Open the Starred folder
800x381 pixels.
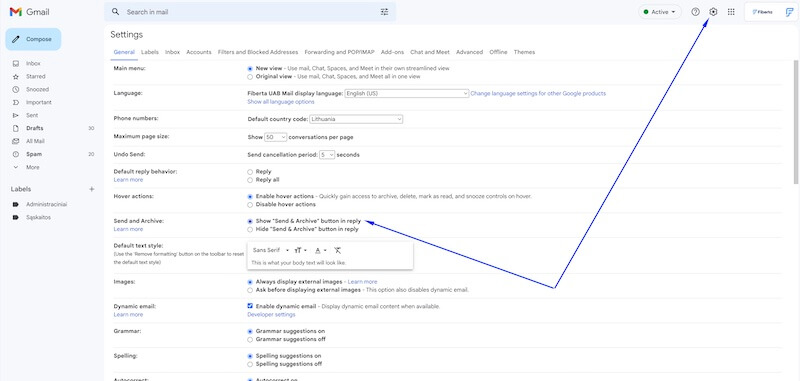pyautogui.click(x=36, y=77)
